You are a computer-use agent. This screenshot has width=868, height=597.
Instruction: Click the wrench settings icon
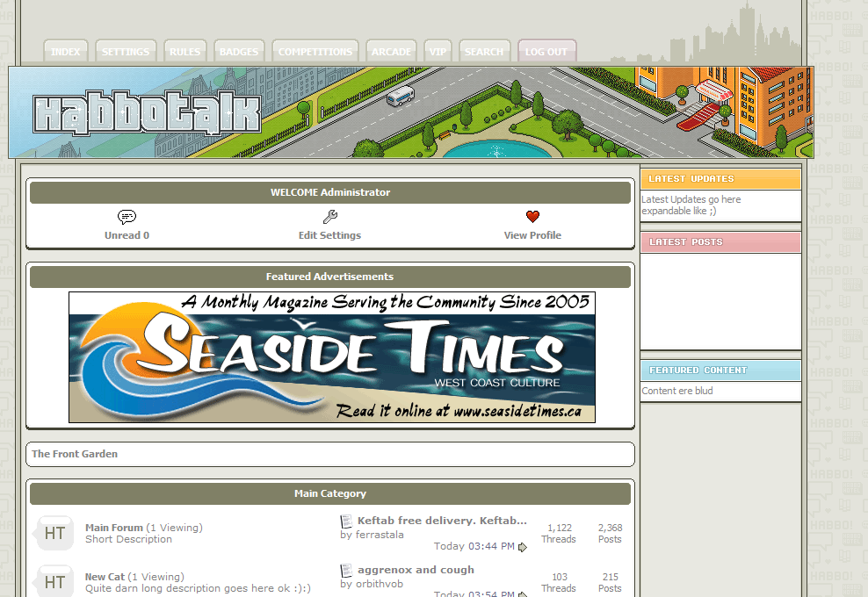tap(330, 216)
